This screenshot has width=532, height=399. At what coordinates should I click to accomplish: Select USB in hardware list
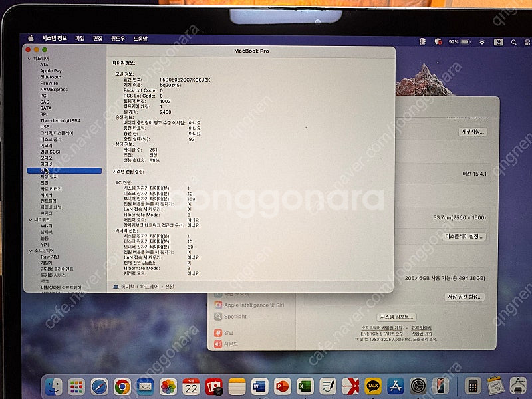pos(45,126)
